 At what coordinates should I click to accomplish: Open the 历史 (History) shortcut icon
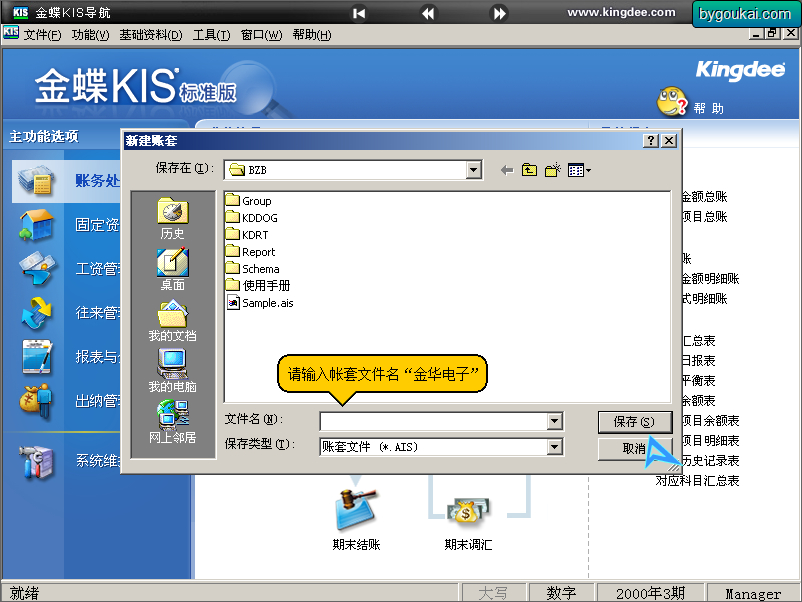(172, 211)
